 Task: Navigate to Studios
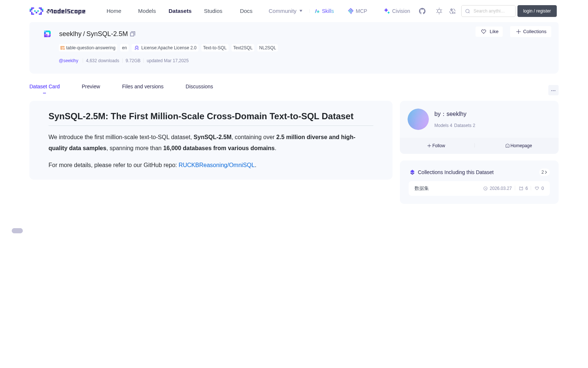[x=213, y=11]
